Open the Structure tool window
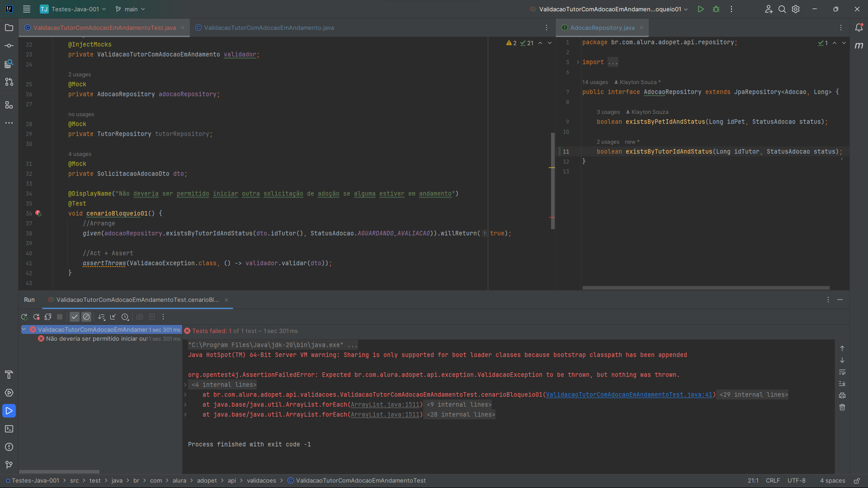 tap(9, 105)
